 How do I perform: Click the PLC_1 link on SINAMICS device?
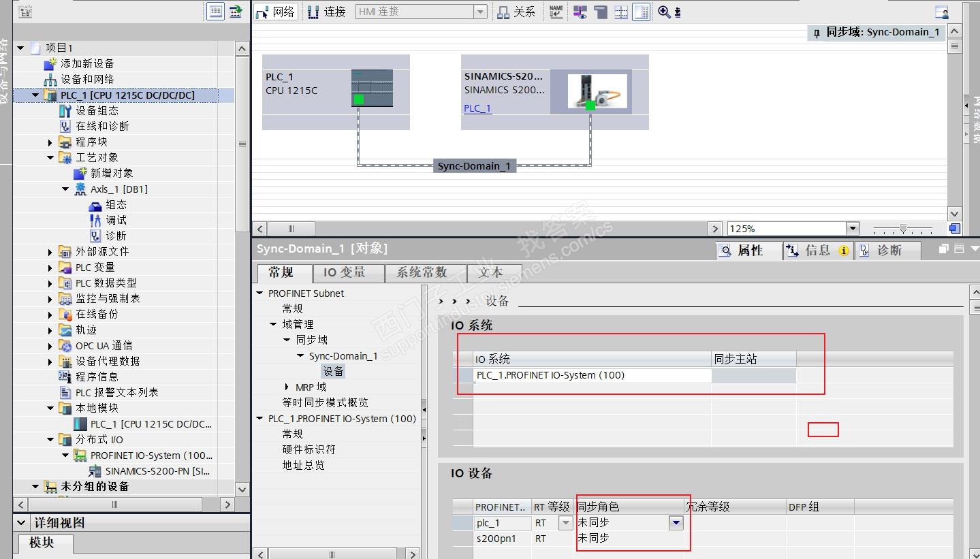click(x=477, y=108)
